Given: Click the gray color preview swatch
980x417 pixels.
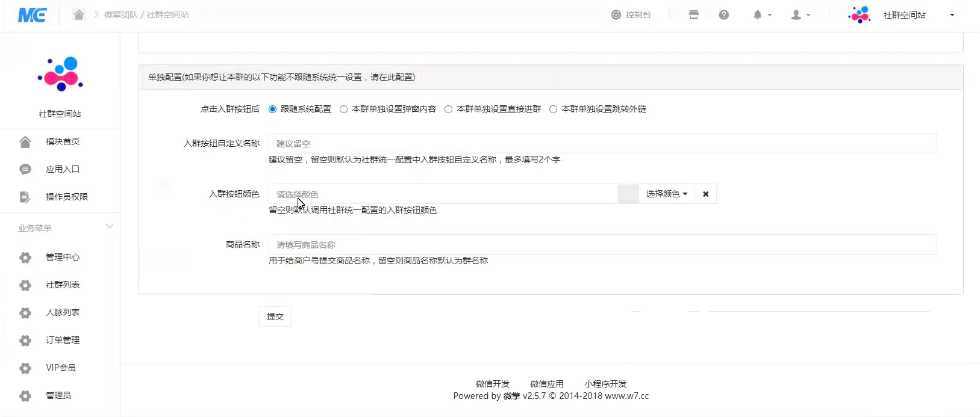Looking at the screenshot, I should pyautogui.click(x=628, y=194).
